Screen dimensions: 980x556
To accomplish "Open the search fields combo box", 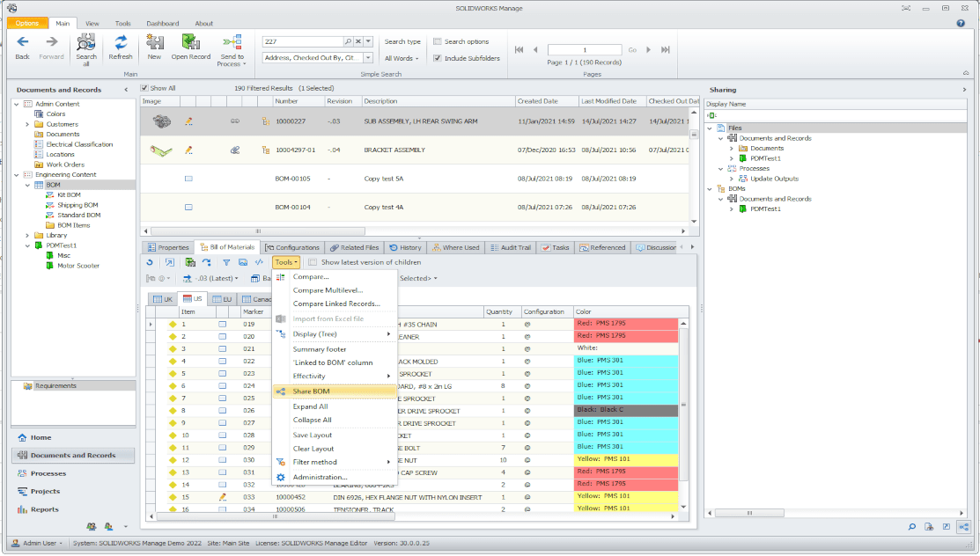I will click(317, 57).
